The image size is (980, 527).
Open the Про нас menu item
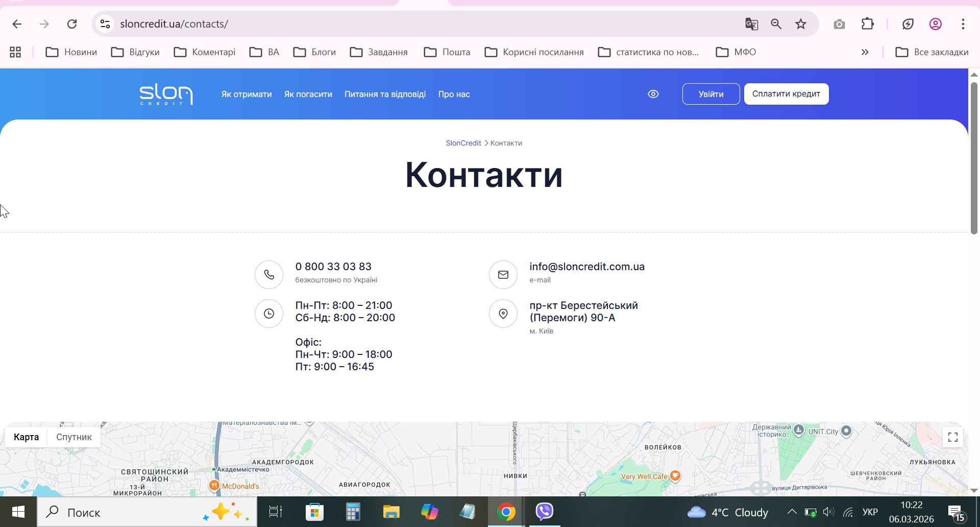(454, 94)
